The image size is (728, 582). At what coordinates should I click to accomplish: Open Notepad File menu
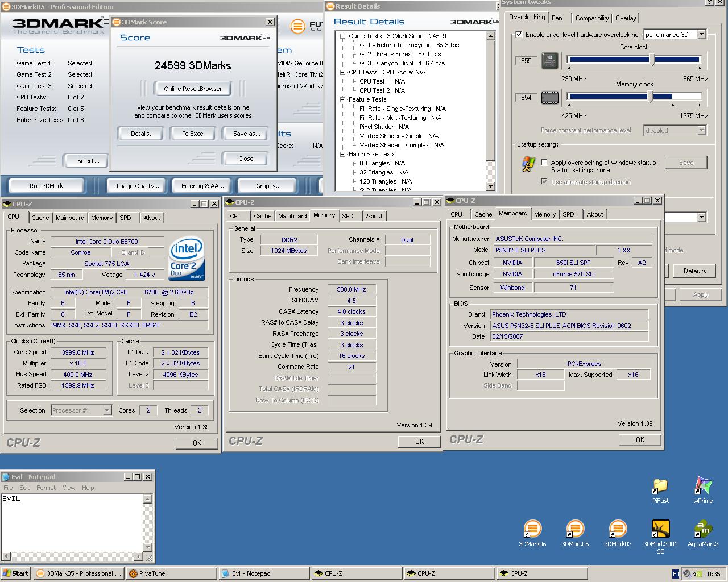coord(8,488)
